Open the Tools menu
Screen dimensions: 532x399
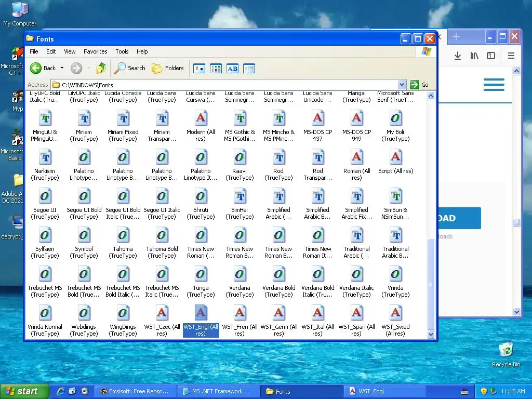(x=122, y=51)
